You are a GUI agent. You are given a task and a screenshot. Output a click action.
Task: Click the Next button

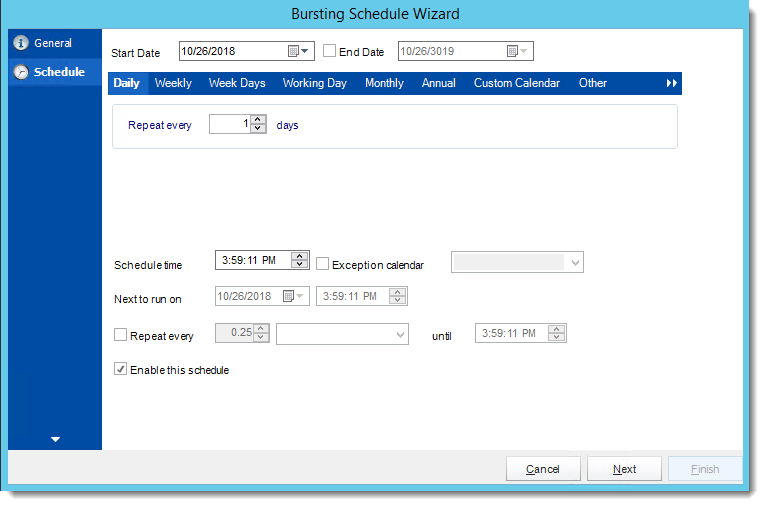tap(624, 469)
